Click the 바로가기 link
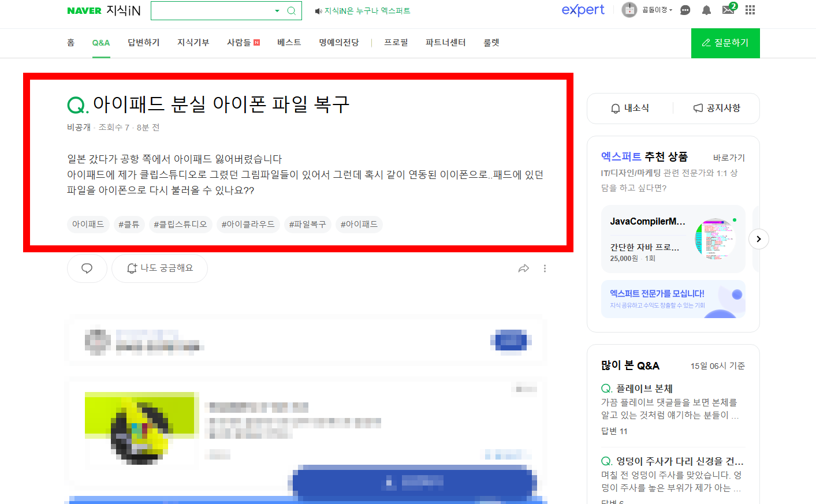Image resolution: width=816 pixels, height=504 pixels. (x=729, y=158)
